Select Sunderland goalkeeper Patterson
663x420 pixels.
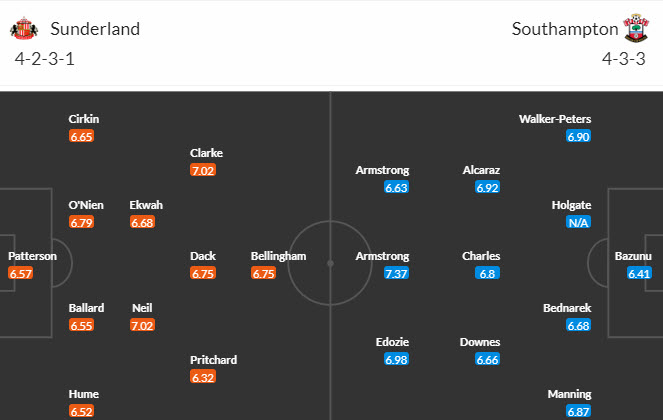pyautogui.click(x=33, y=256)
